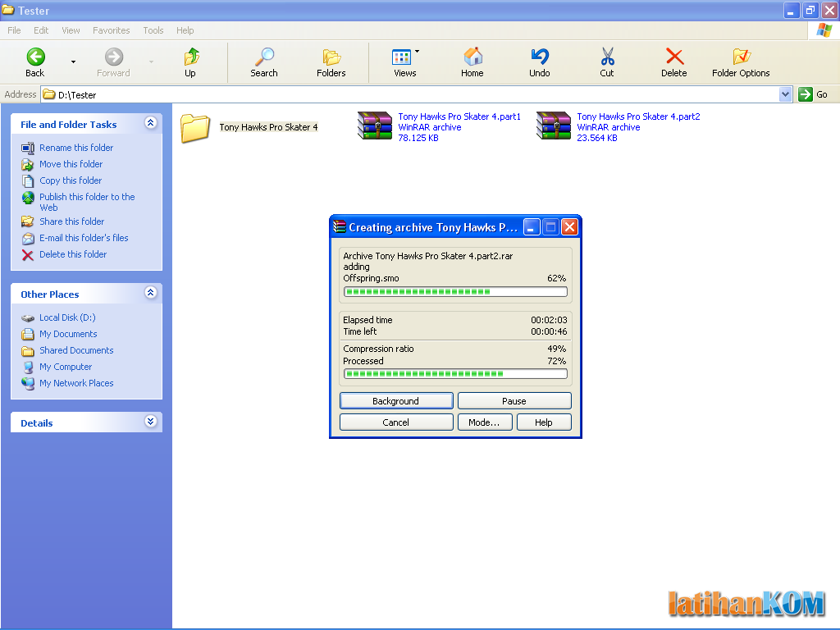The width and height of the screenshot is (840, 630).
Task: Open the Views toolbar button
Action: tap(404, 62)
